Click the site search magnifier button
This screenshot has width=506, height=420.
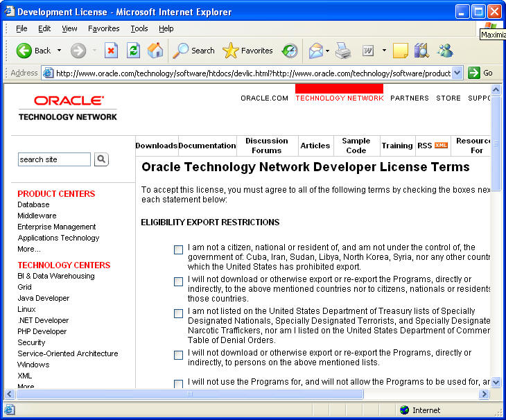pyautogui.click(x=101, y=159)
